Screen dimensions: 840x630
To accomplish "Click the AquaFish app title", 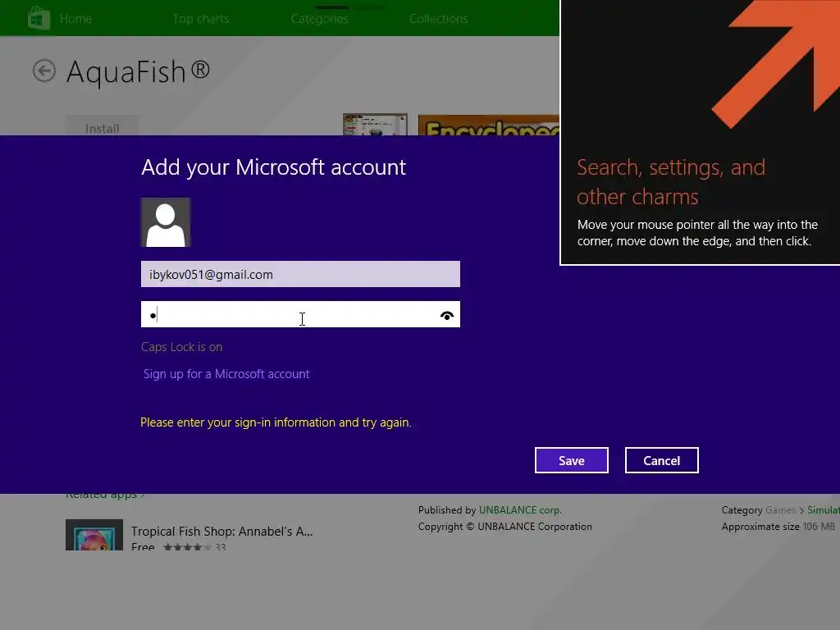I will [x=138, y=72].
